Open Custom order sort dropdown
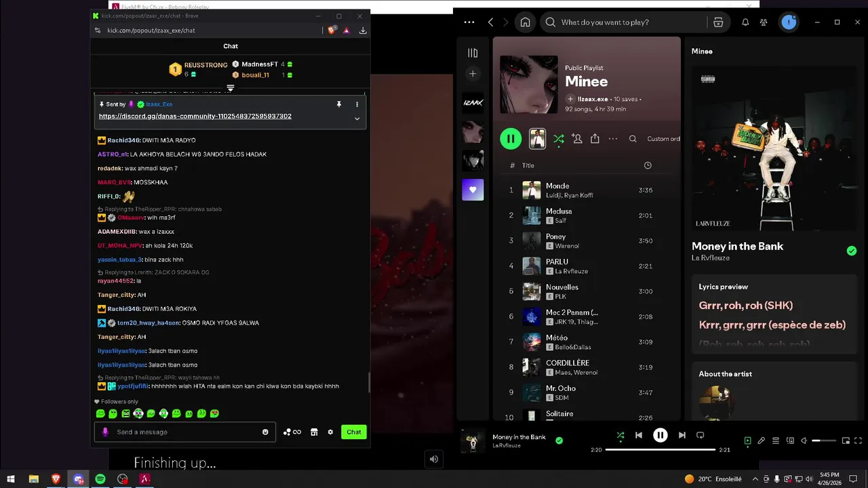The width and height of the screenshot is (868, 488). pos(663,139)
